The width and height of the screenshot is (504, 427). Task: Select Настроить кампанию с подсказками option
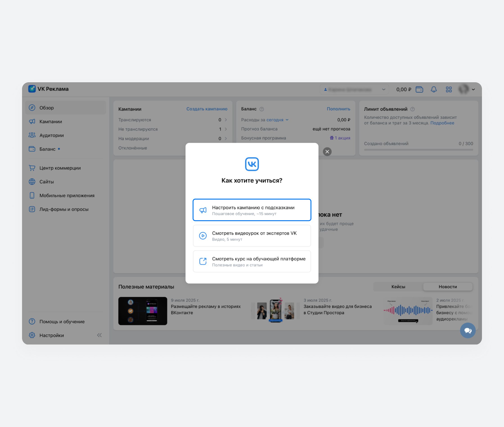252,210
